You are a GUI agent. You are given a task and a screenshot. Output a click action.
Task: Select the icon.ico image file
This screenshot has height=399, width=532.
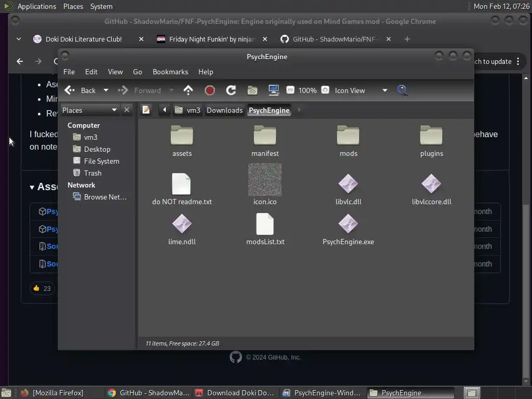coord(265,184)
